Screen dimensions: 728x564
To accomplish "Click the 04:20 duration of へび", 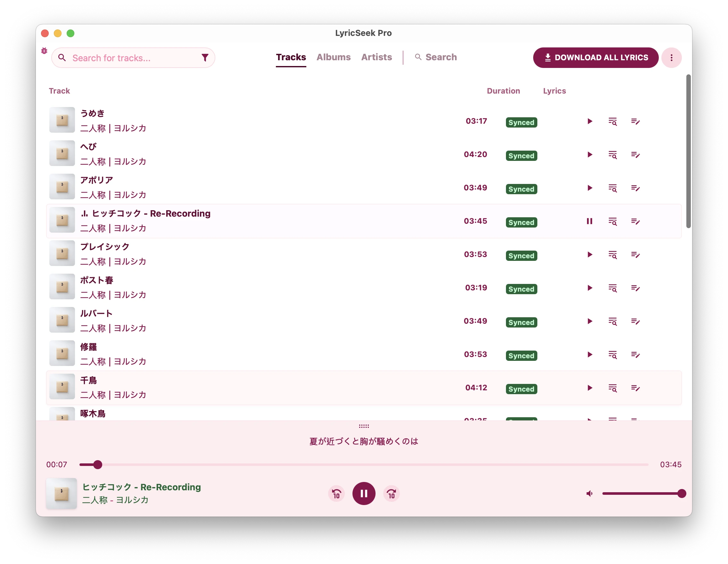I will (x=475, y=154).
